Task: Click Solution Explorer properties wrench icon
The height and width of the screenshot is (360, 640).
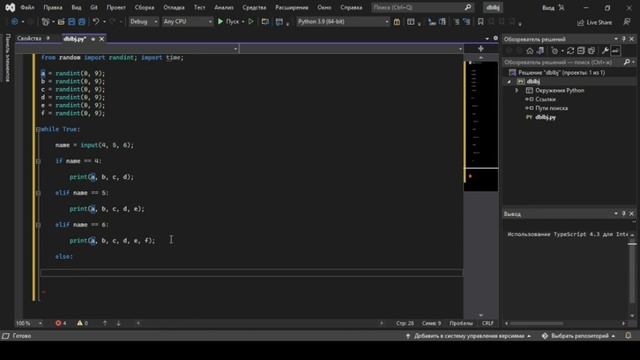Action: coord(605,51)
